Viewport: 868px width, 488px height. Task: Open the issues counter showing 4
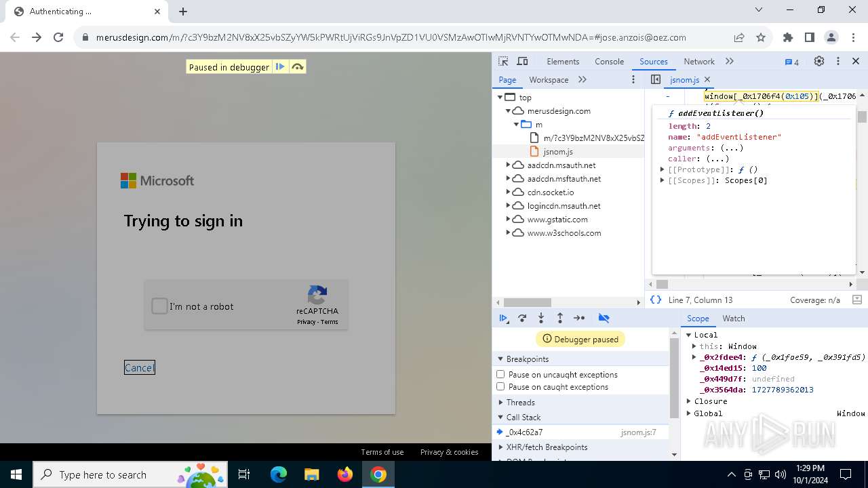tap(791, 62)
